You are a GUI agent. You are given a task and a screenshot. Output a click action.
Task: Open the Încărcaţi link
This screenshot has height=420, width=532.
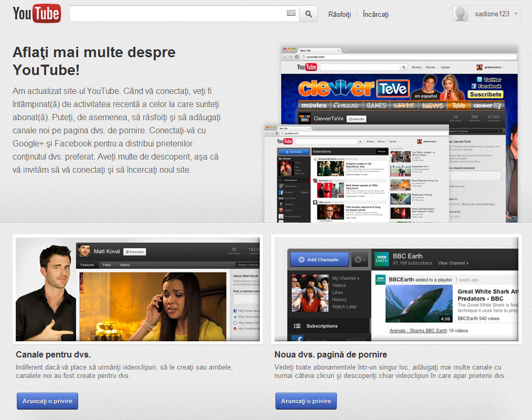pyautogui.click(x=376, y=14)
